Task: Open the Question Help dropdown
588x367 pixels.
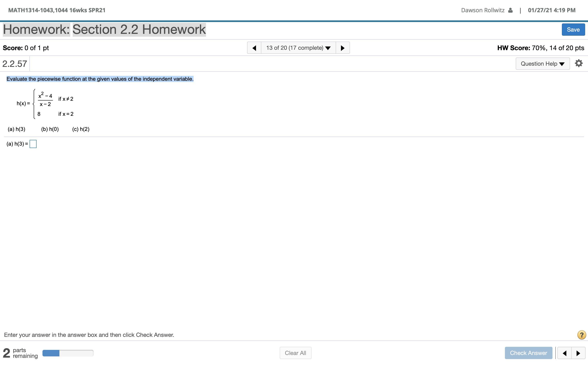Action: [x=542, y=64]
